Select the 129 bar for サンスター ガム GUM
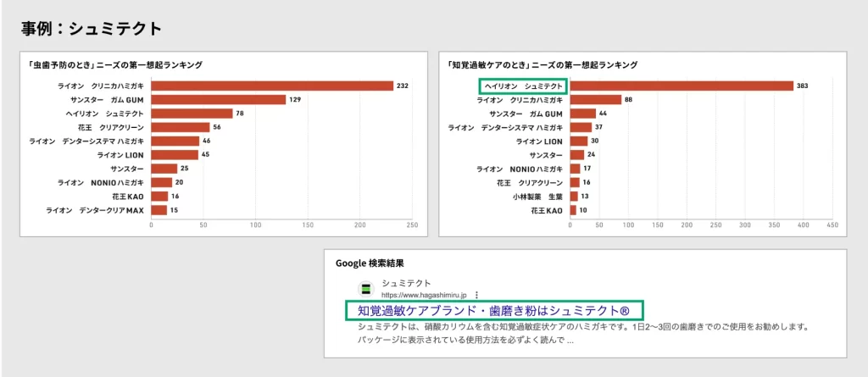868x377 pixels. point(219,100)
